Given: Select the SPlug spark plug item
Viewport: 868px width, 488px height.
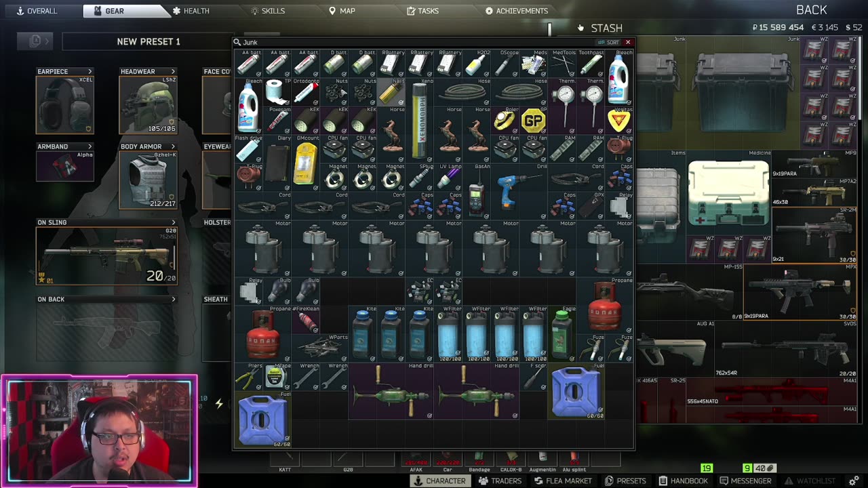Looking at the screenshot, I should pos(420,178).
